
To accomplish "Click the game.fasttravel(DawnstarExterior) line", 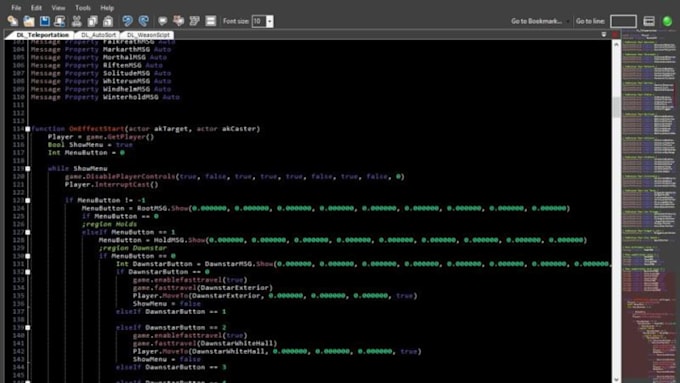I will click(203, 288).
